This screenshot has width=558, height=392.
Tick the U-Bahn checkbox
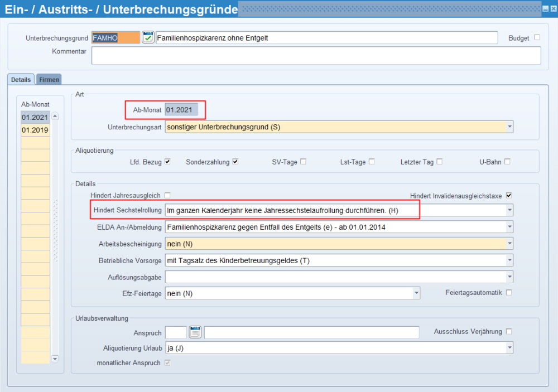coord(507,162)
